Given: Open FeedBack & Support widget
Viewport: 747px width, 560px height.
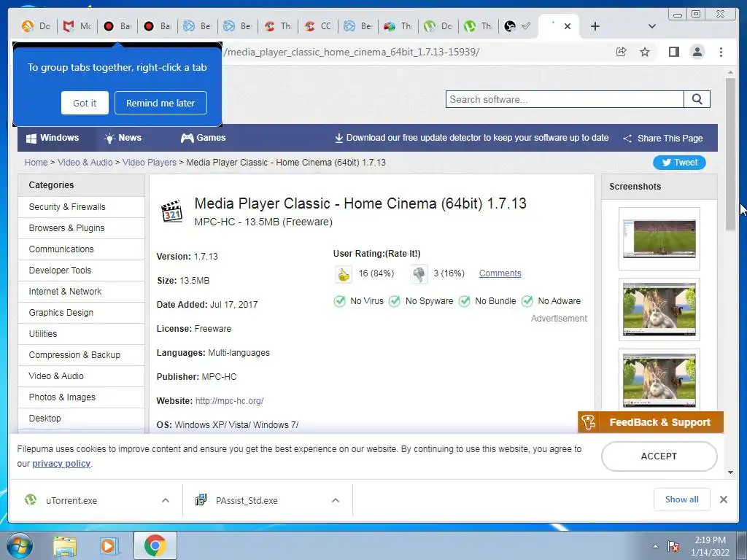Looking at the screenshot, I should [x=651, y=422].
